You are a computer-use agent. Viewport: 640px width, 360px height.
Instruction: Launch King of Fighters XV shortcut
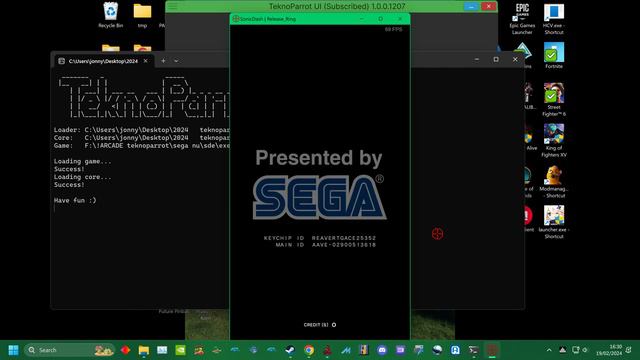[553, 140]
